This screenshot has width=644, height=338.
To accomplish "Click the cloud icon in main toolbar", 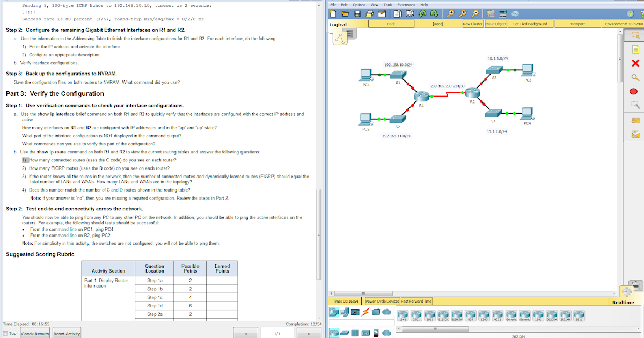I will point(515,13).
